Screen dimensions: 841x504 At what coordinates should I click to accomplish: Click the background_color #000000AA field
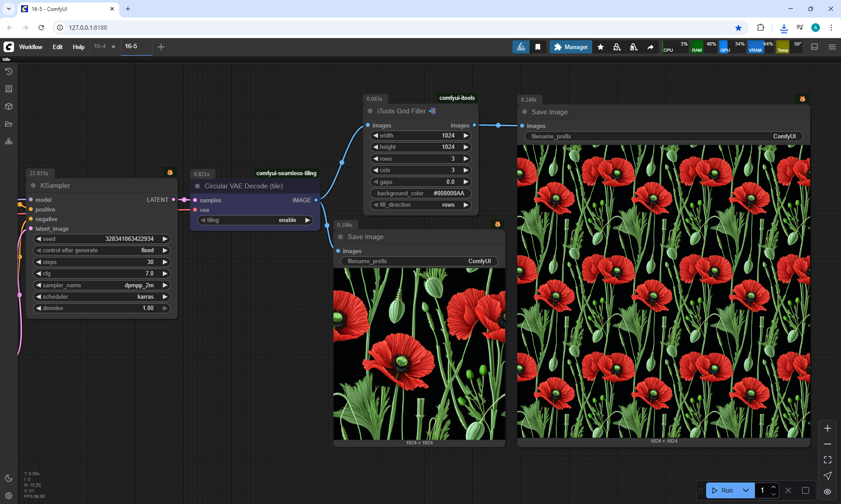click(420, 193)
